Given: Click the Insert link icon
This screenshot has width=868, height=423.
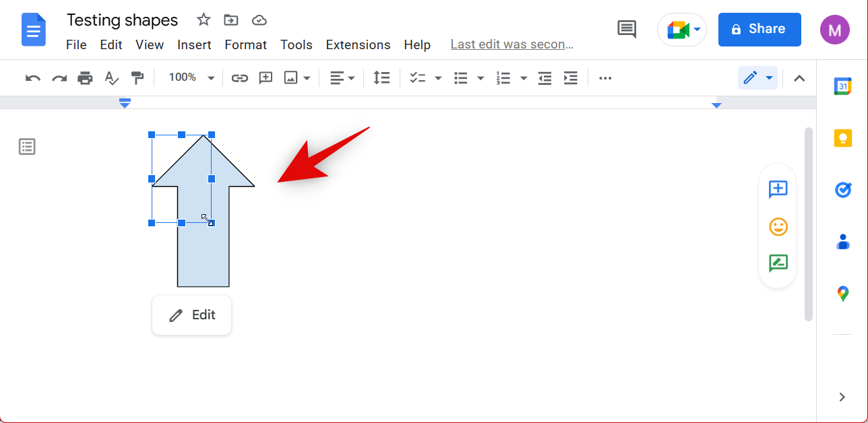Looking at the screenshot, I should click(240, 78).
